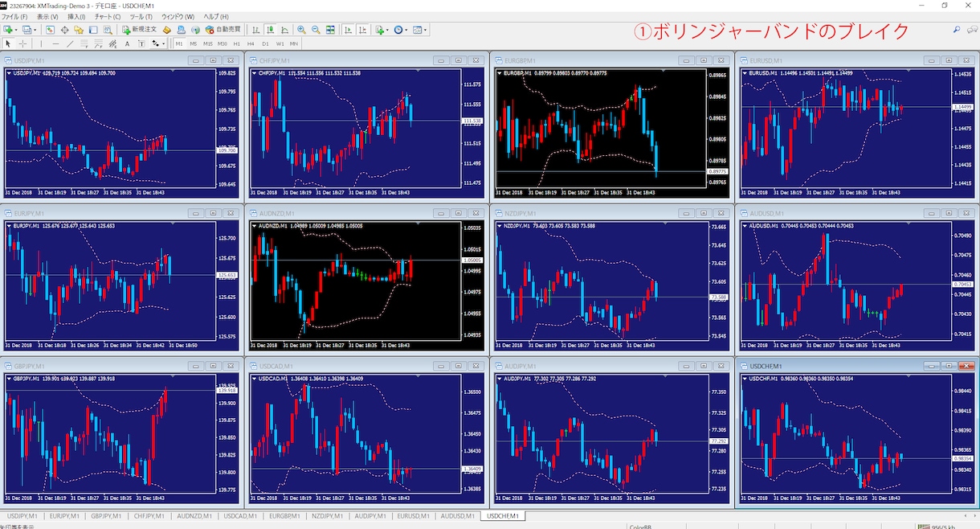980x529 pixels.
Task: Expand the indicators list dropdown
Action: tap(389, 30)
